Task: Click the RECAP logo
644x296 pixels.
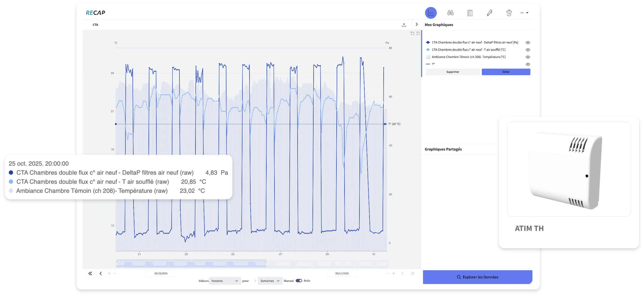Action: (96, 13)
